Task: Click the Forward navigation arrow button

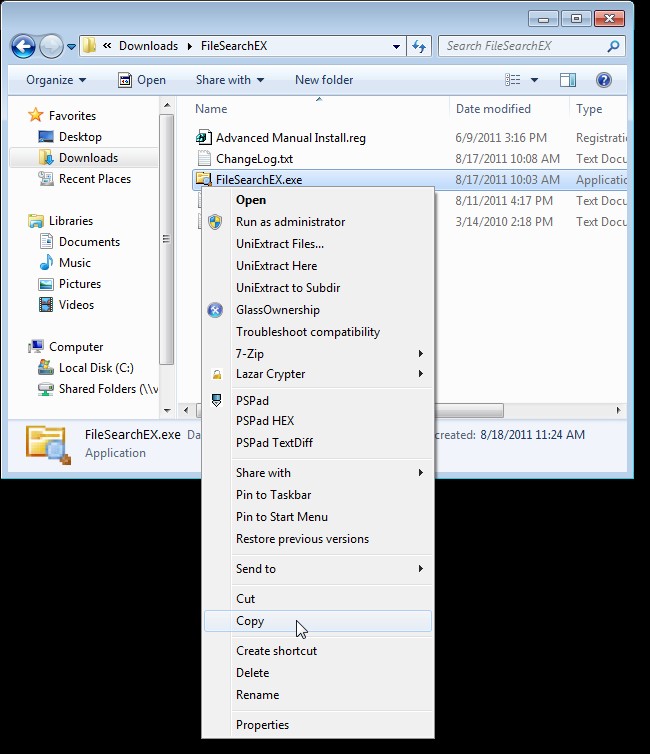Action: point(51,47)
